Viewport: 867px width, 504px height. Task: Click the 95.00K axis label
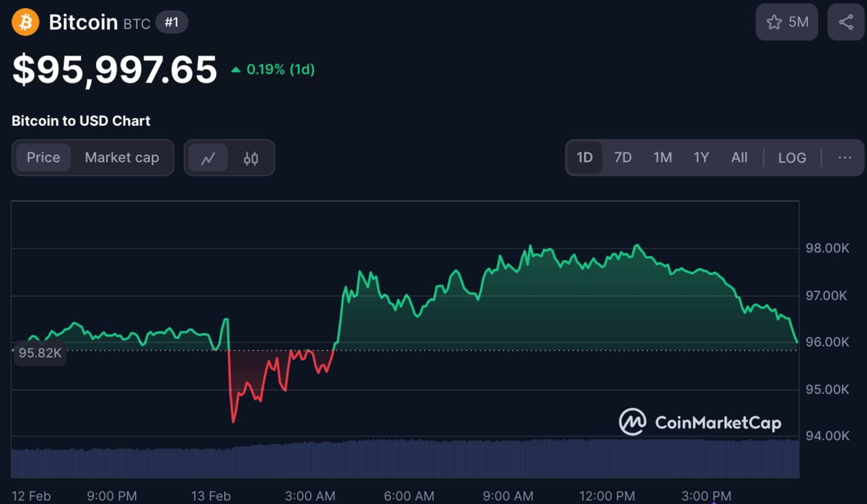click(x=827, y=389)
